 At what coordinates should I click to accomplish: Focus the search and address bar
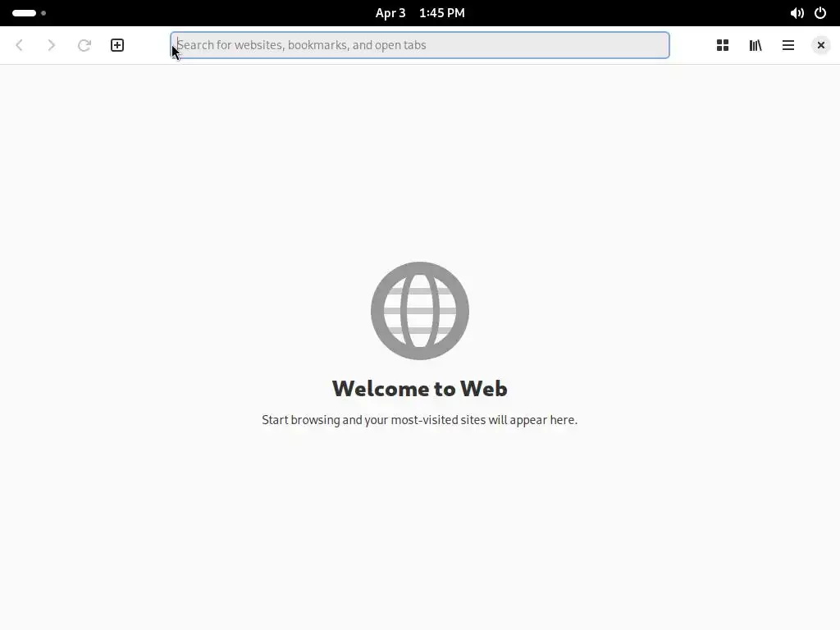click(420, 45)
